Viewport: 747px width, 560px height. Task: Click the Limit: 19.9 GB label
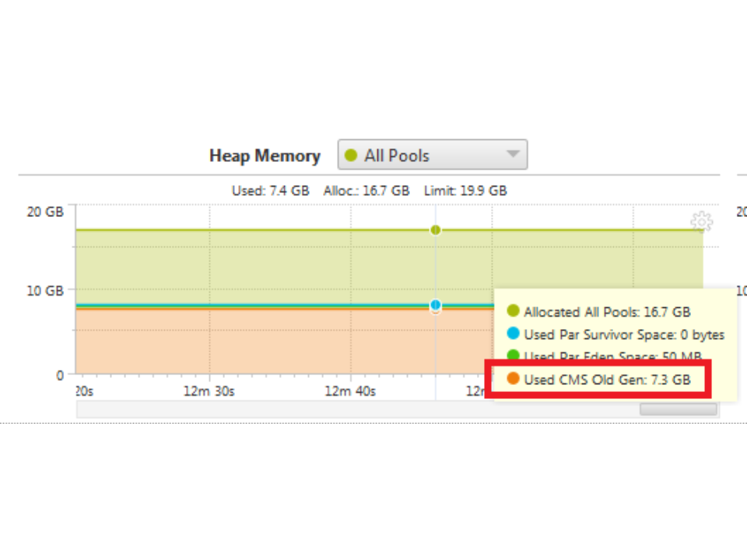(x=465, y=190)
